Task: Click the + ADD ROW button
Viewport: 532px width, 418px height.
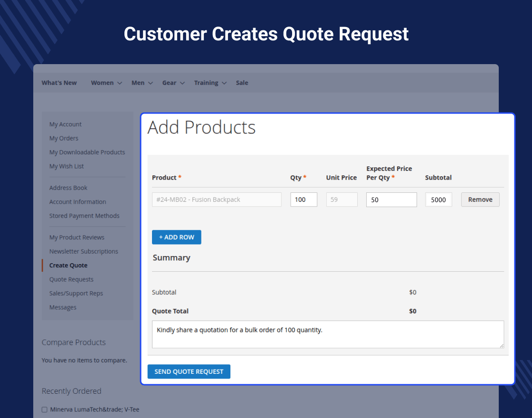Action: (176, 237)
